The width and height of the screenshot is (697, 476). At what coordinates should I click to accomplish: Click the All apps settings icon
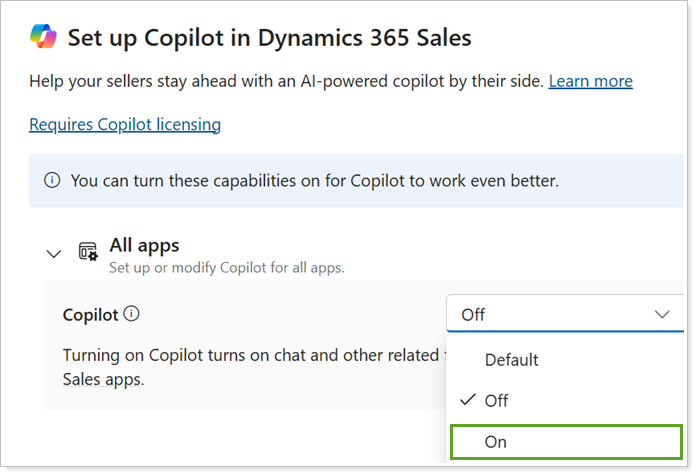[88, 252]
